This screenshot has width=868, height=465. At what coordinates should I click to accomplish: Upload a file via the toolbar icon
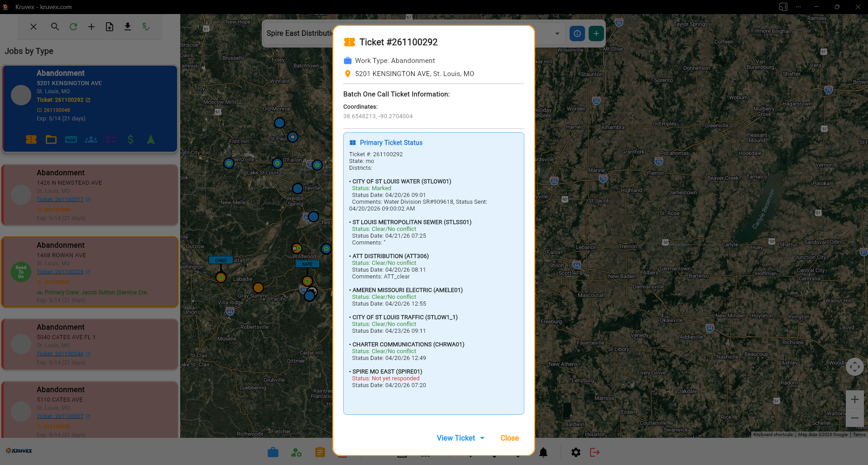110,27
